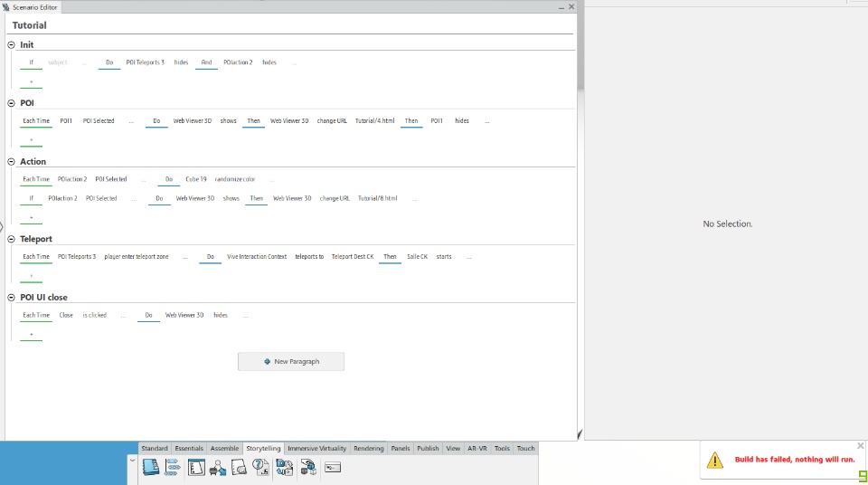868x485 pixels.
Task: Click 'Tutorial/4.html' in the POI sentence
Action: tap(374, 121)
